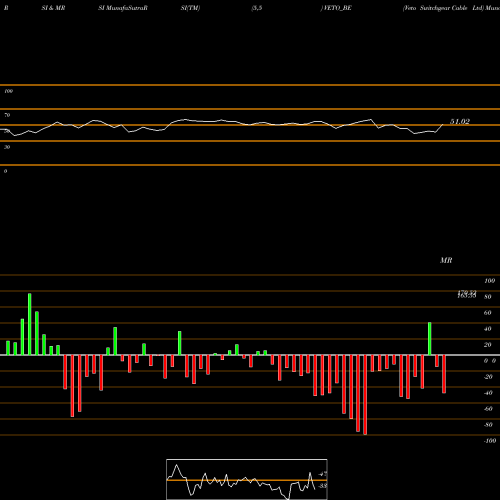Click the SI & MR header text
500x500 pixels.
(x=53, y=8)
